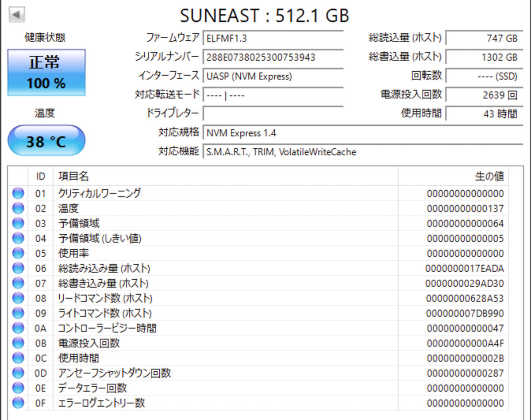Click raw value 0000000000002B
The width and height of the screenshot is (531, 420).
pyautogui.click(x=465, y=358)
